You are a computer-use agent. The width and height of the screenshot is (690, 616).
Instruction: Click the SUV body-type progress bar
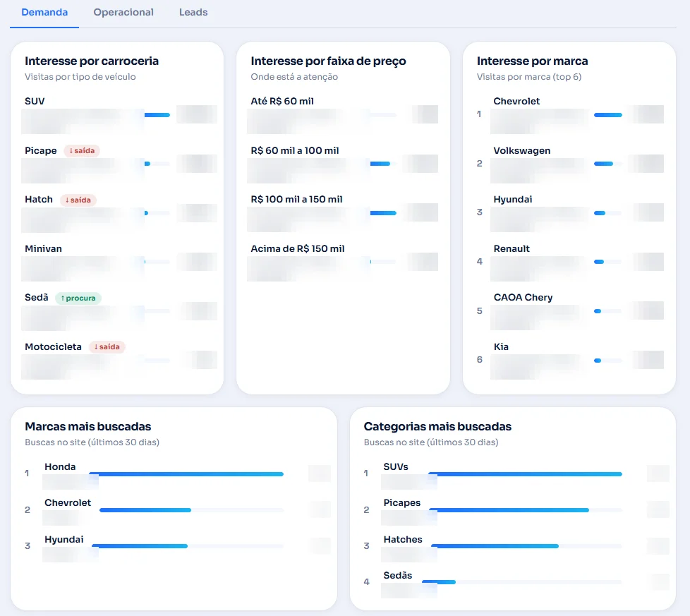[157, 115]
